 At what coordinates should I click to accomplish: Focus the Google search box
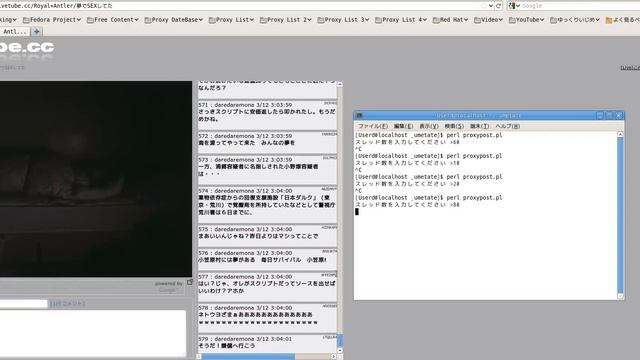tap(580, 6)
